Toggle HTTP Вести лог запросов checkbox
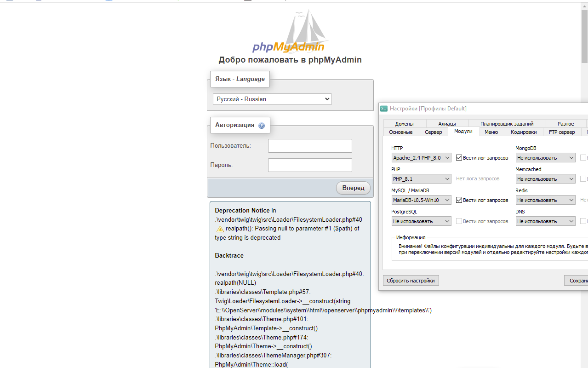588x368 pixels. click(459, 158)
